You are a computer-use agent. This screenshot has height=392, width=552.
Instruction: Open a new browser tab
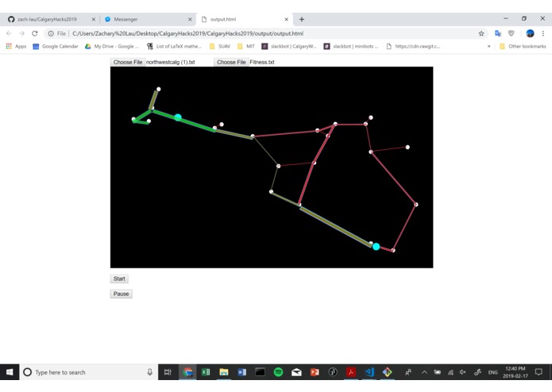click(302, 19)
